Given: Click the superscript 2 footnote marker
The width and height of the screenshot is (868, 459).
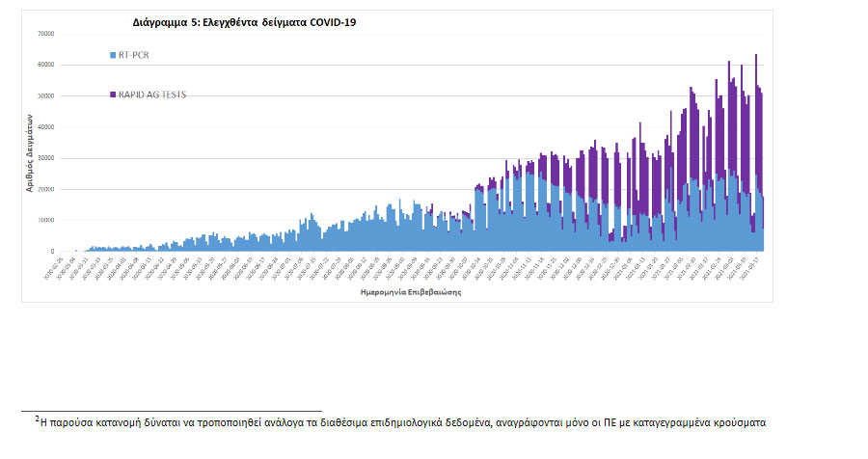Looking at the screenshot, I should coord(37,418).
